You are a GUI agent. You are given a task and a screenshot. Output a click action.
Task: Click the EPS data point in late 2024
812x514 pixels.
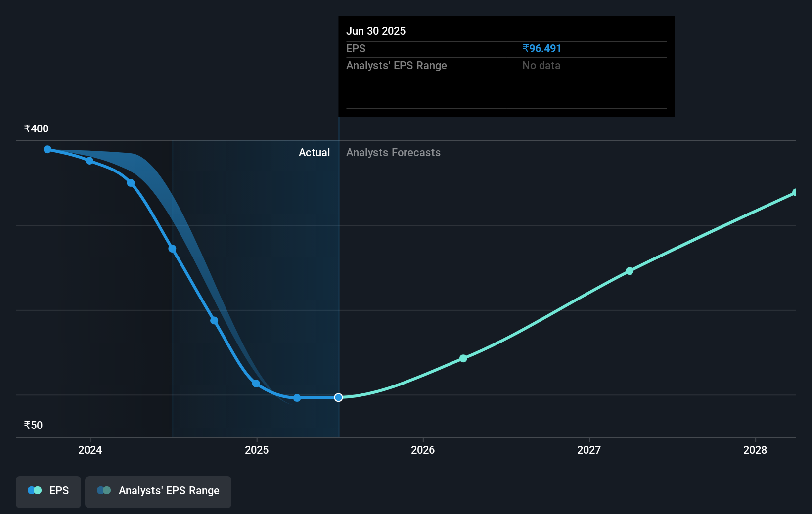coord(214,320)
